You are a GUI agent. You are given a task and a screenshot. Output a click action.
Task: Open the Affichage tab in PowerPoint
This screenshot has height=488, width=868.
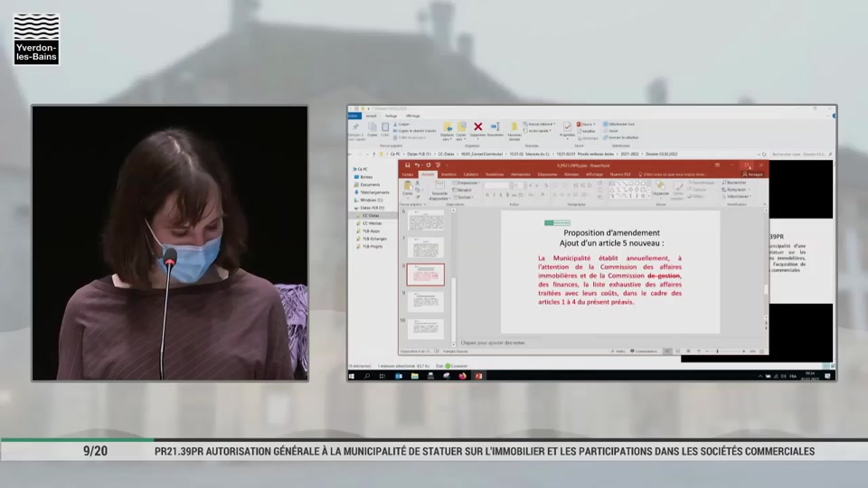click(595, 174)
